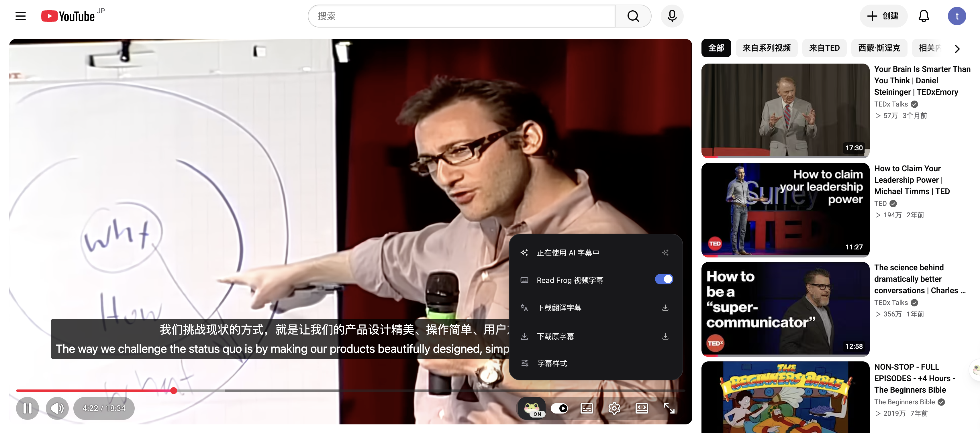
Task: Pause the video playback
Action: [x=28, y=408]
